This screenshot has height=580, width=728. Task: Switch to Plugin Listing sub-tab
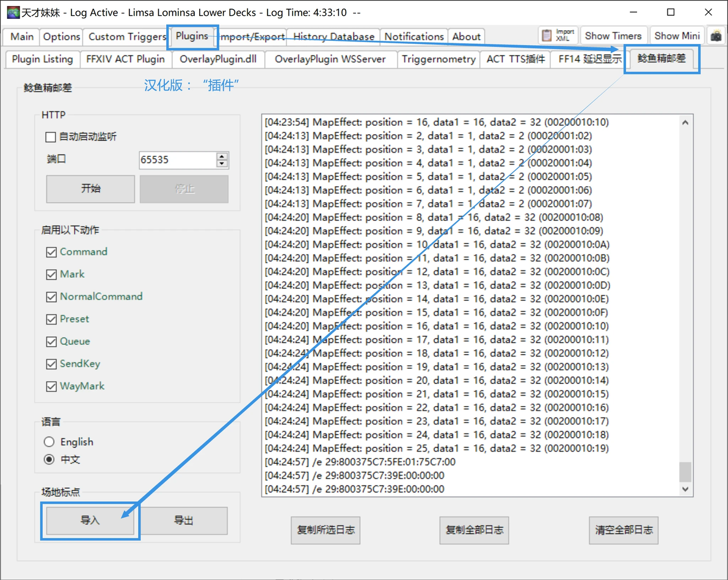point(42,59)
